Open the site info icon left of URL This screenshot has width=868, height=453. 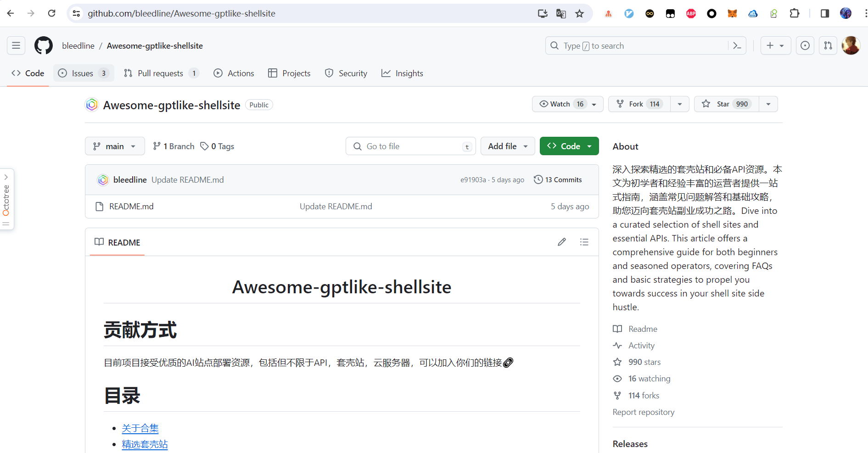(x=77, y=13)
